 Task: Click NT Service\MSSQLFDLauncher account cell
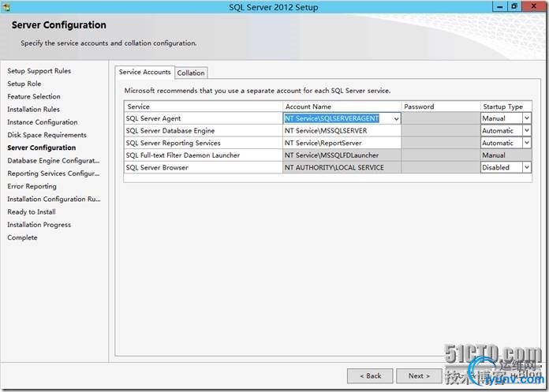coord(342,155)
